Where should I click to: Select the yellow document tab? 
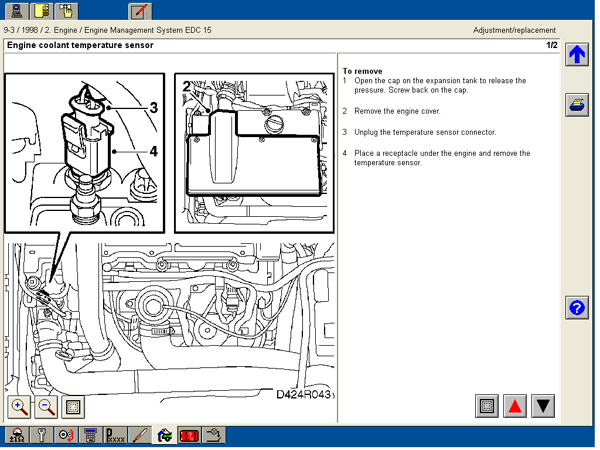pos(42,11)
